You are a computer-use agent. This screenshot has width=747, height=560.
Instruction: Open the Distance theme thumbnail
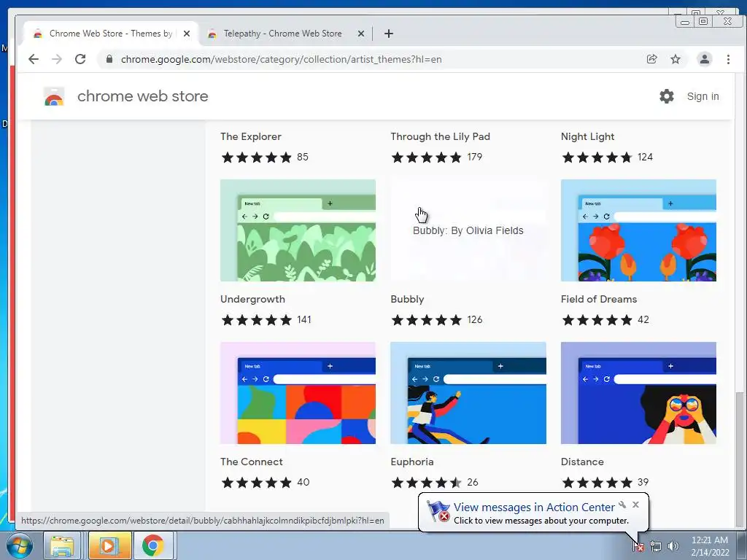[638, 393]
